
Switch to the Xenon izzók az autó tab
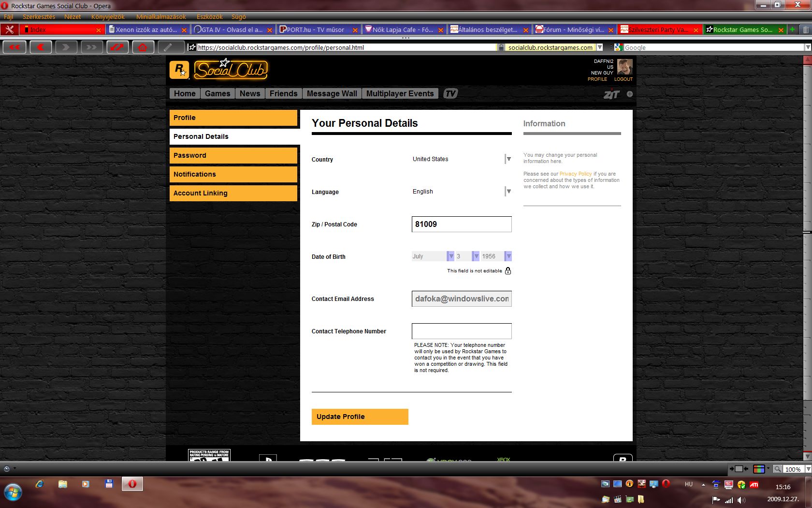147,30
